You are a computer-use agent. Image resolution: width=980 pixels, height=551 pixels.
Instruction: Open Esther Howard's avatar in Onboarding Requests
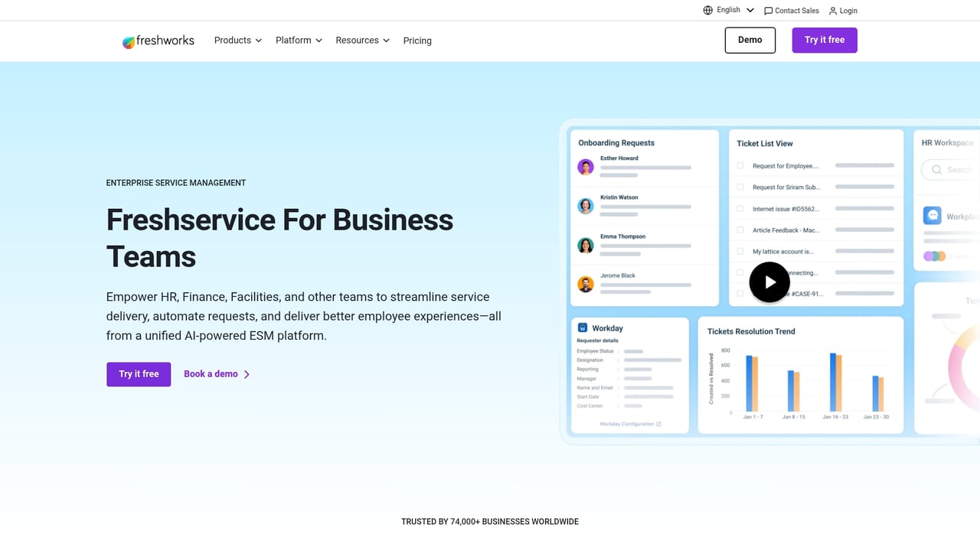[x=585, y=167]
